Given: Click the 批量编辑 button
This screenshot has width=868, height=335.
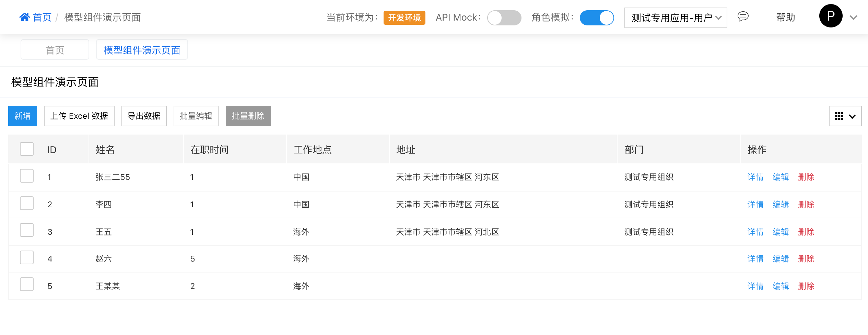Looking at the screenshot, I should pos(196,116).
